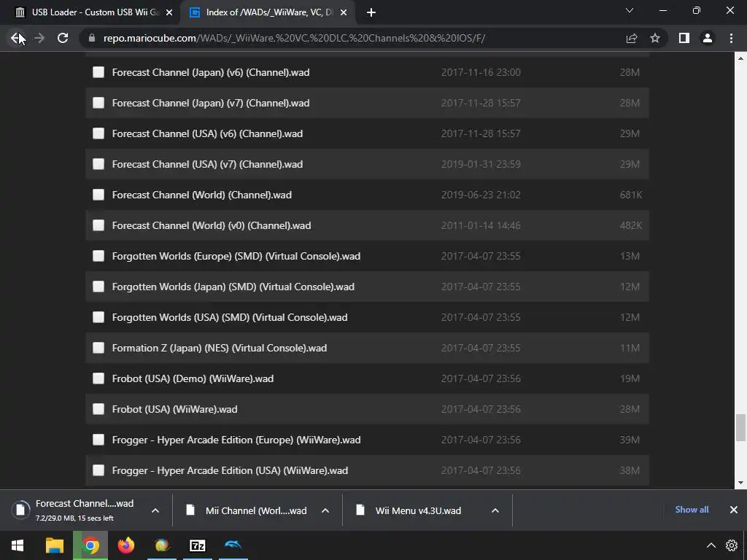Expand options for Wii Menu v4.3U.wad download
The width and height of the screenshot is (747, 560).
click(x=495, y=510)
